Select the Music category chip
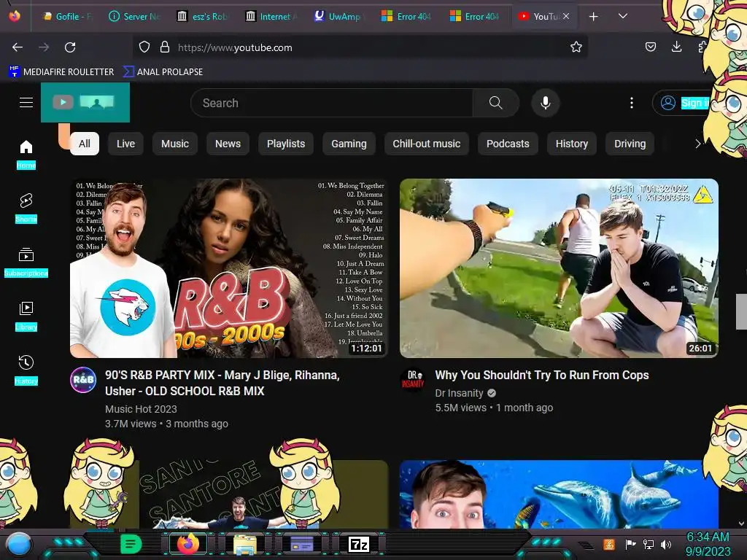The height and width of the screenshot is (560, 747). 175,144
